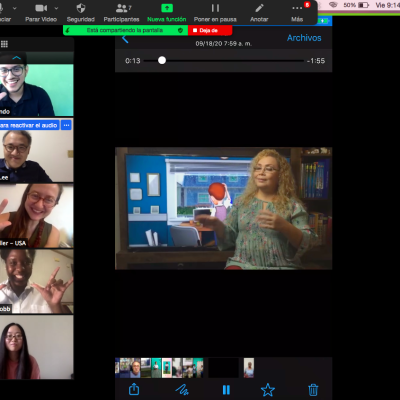Click the red Deja de stop-sharing button
The width and height of the screenshot is (400, 400).
tap(210, 30)
